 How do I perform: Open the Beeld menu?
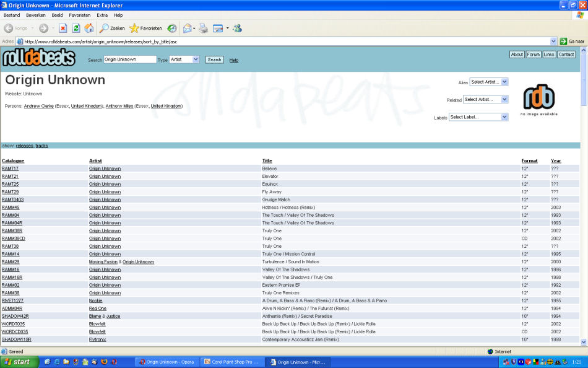pos(57,15)
